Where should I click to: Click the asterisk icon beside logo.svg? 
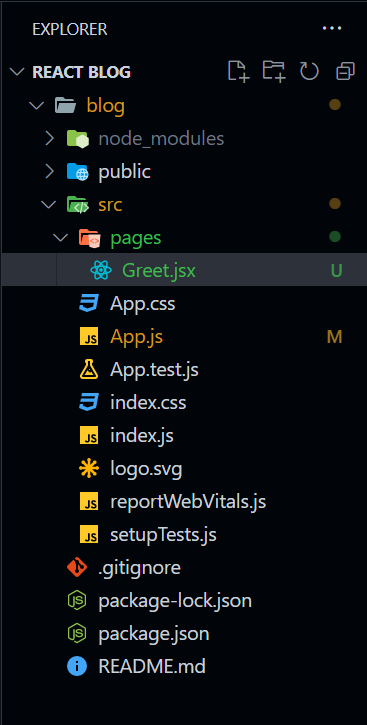click(89, 469)
